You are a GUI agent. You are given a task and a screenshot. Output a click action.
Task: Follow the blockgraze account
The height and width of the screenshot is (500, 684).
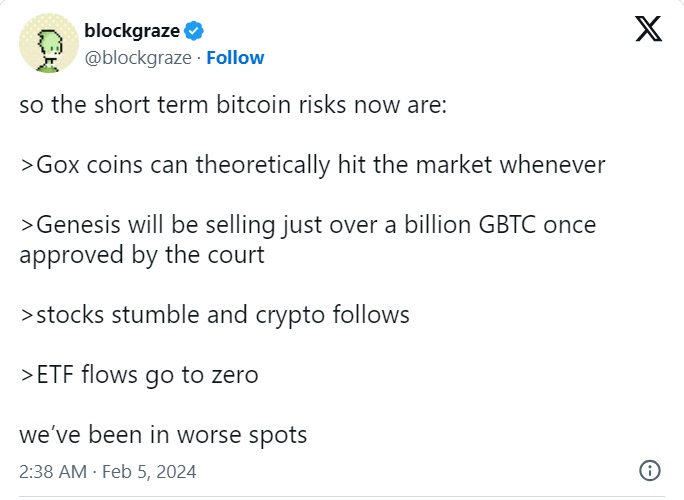coord(235,58)
